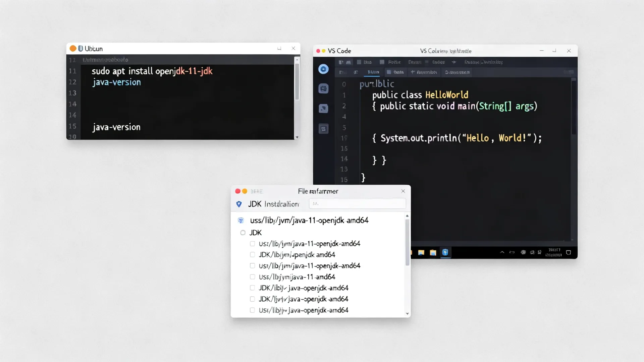Image resolution: width=644 pixels, height=362 pixels.
Task: Click the red dot in the VS Code title bar
Action: (x=318, y=51)
